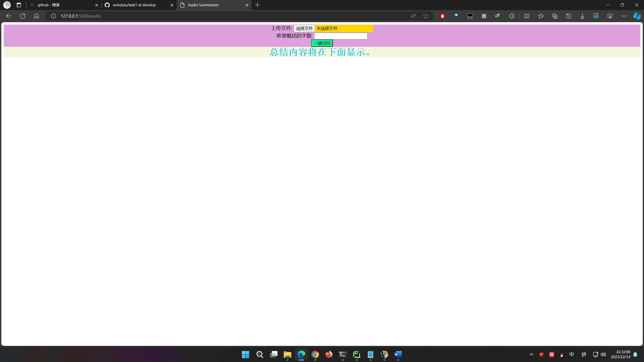Open the Extensions puzzle icon
This screenshot has height=362, width=644.
click(x=512, y=16)
